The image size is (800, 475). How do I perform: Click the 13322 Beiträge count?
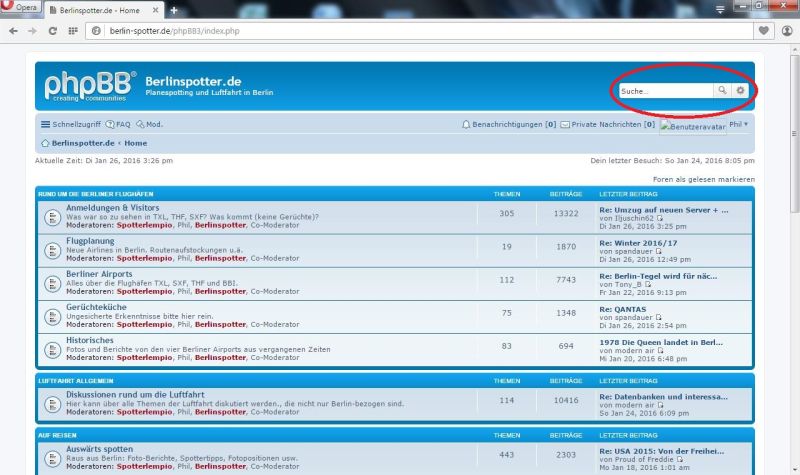(566, 214)
